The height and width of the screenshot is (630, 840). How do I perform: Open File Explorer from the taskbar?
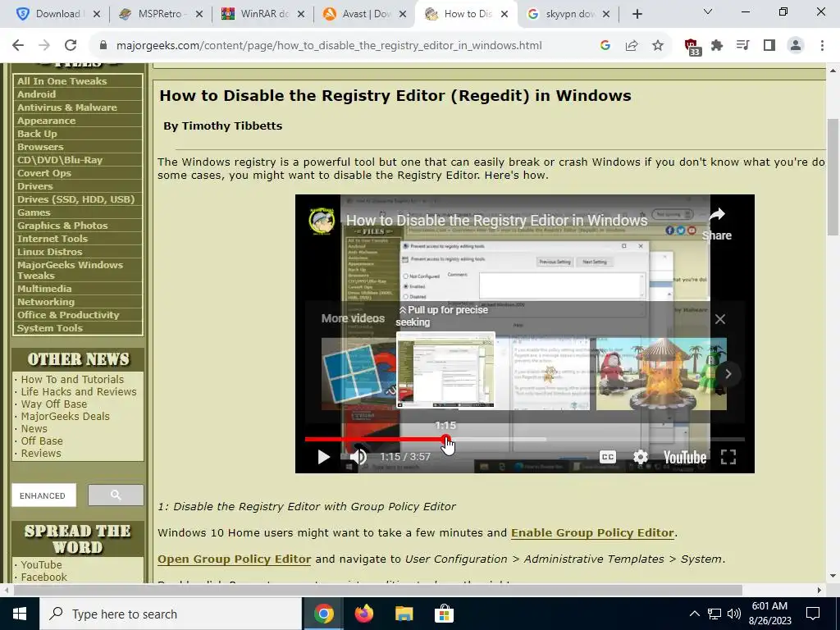tap(404, 614)
